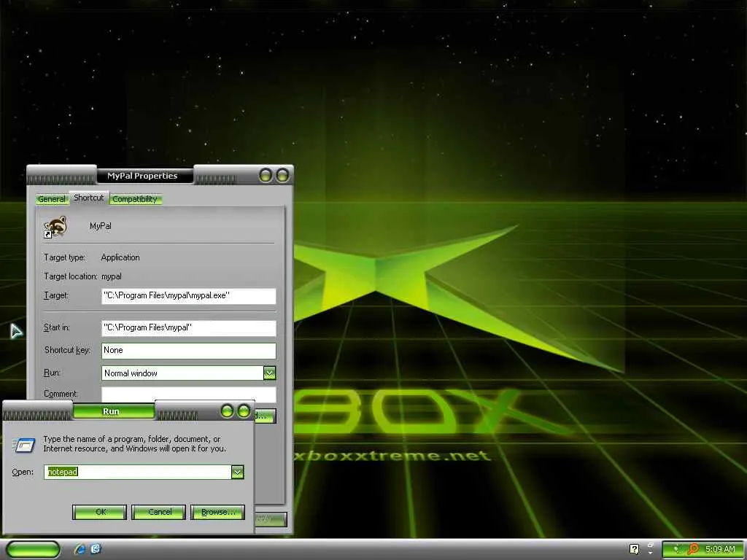Click the Target location value mypal

pyautogui.click(x=112, y=276)
